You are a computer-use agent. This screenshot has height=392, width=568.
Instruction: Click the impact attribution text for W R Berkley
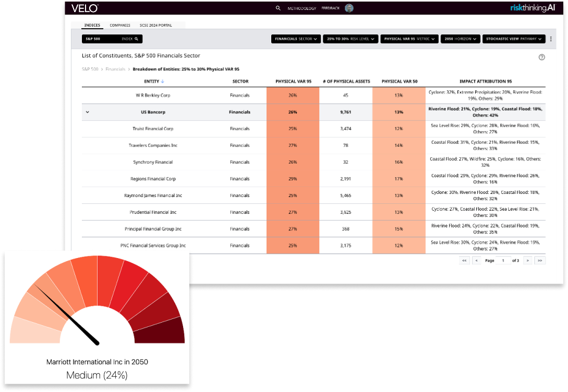486,95
